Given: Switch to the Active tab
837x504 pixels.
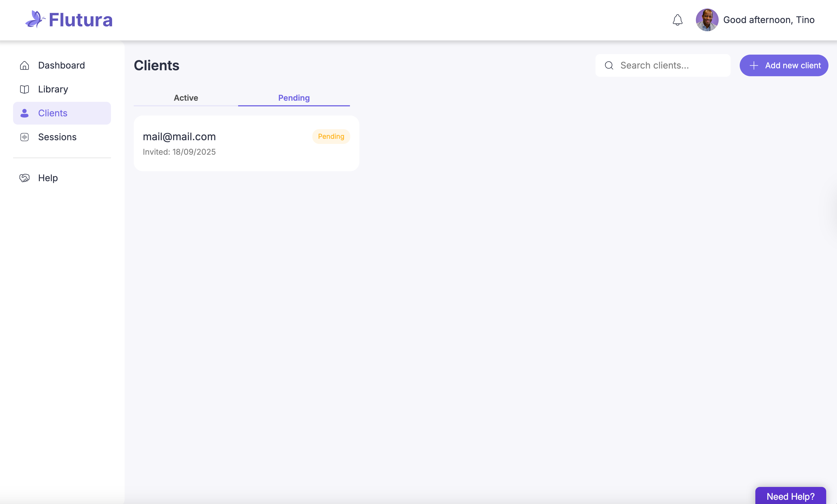Looking at the screenshot, I should pos(186,98).
